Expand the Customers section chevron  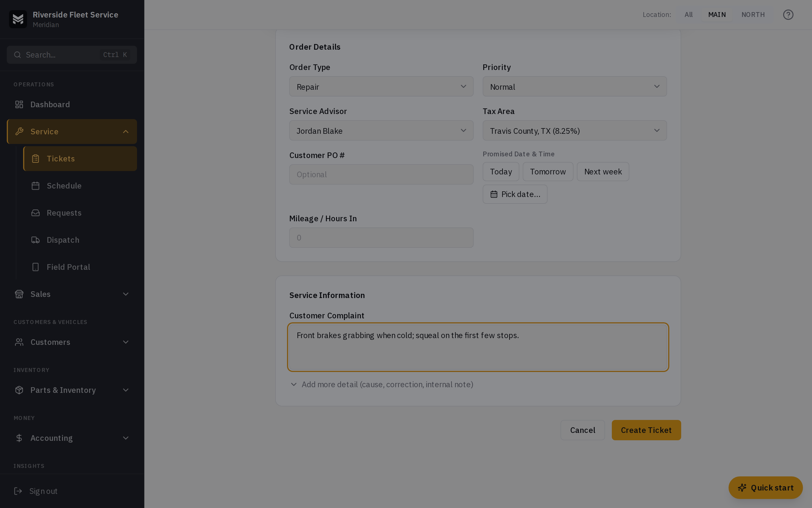126,342
